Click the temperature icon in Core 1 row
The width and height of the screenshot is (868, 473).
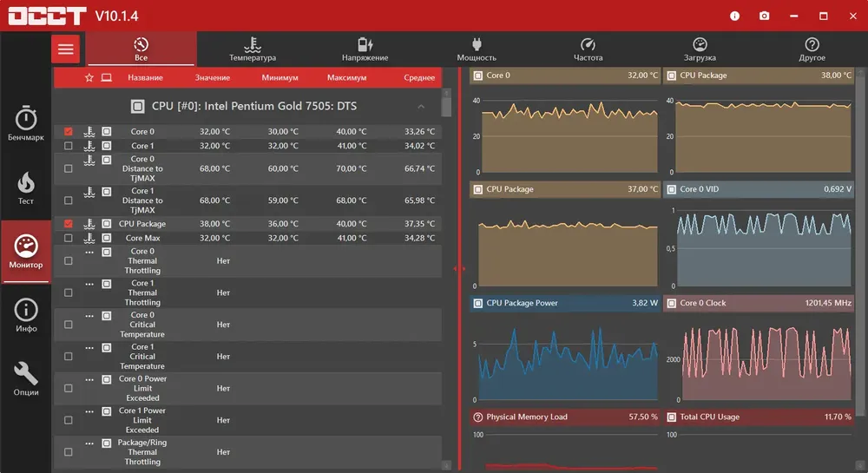pyautogui.click(x=89, y=146)
